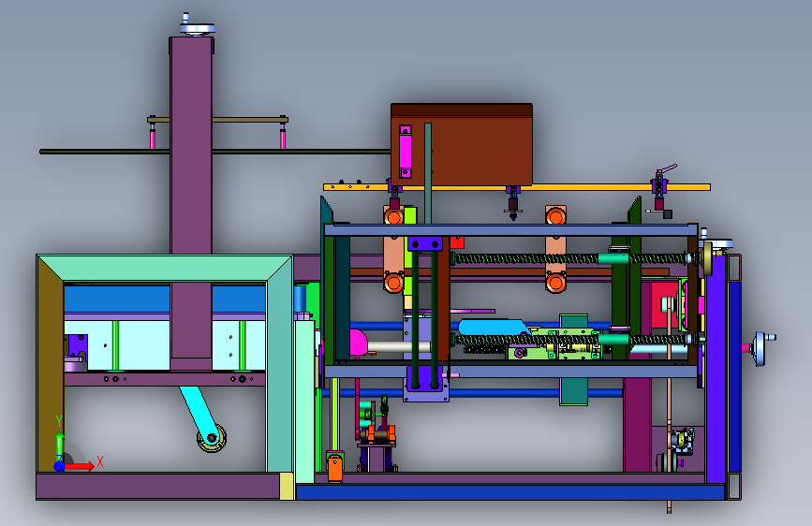Pick the olive roller wheel on cyan arm
Image resolution: width=812 pixels, height=526 pixels.
point(212,439)
